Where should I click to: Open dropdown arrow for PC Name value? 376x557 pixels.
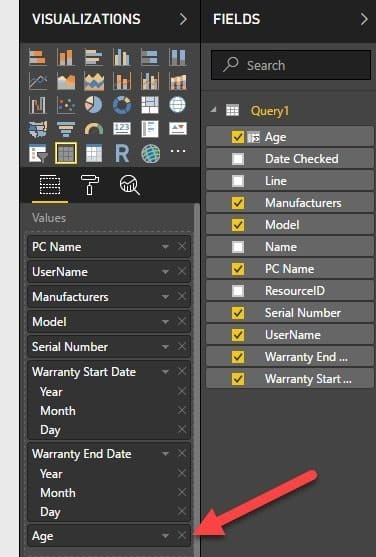(165, 246)
